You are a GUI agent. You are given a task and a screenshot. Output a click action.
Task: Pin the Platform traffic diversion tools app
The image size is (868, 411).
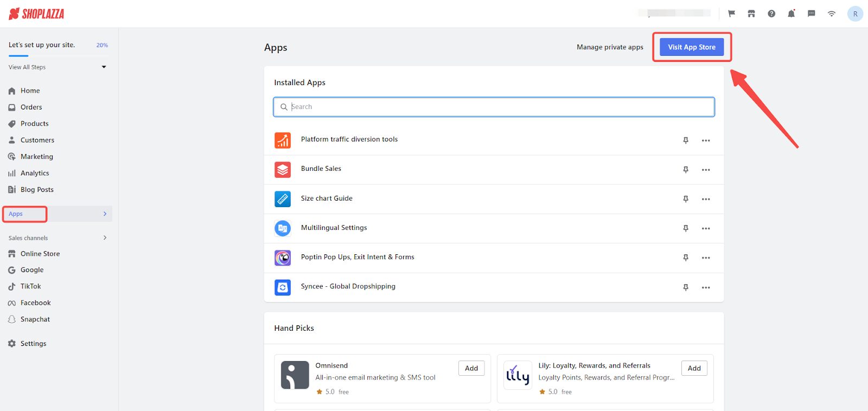(x=686, y=140)
